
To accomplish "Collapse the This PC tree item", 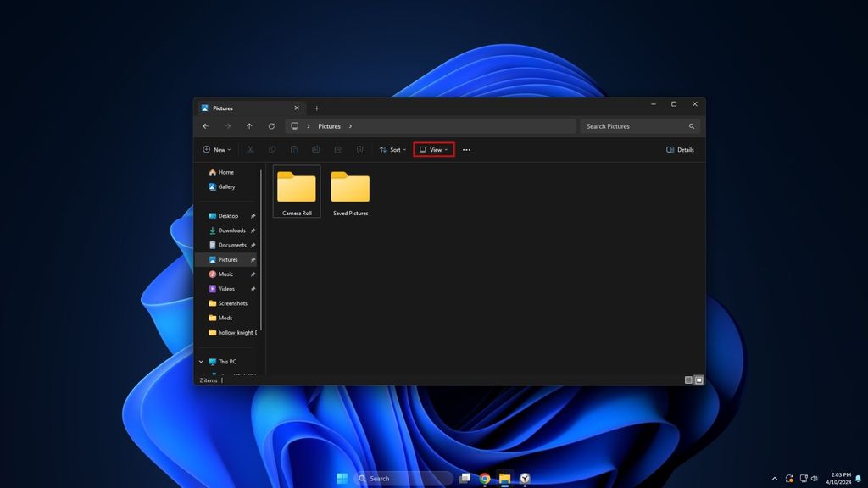I will click(200, 361).
